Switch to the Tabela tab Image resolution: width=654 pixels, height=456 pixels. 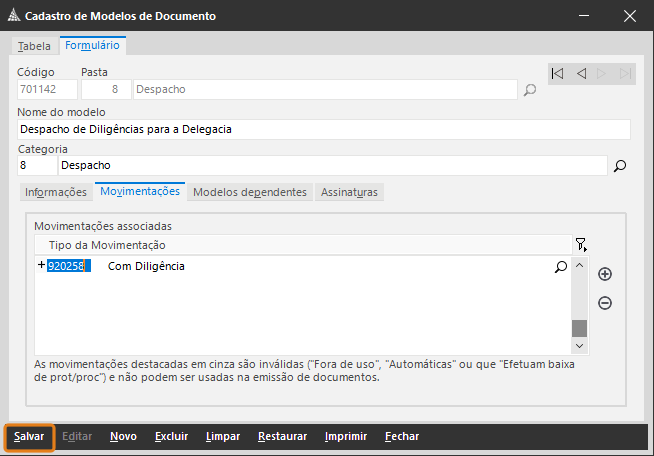tap(34, 46)
